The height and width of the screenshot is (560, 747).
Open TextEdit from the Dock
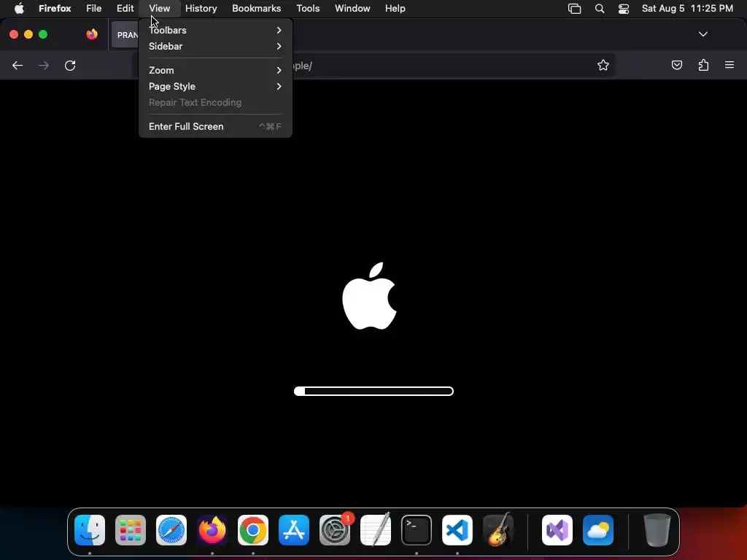[376, 530]
